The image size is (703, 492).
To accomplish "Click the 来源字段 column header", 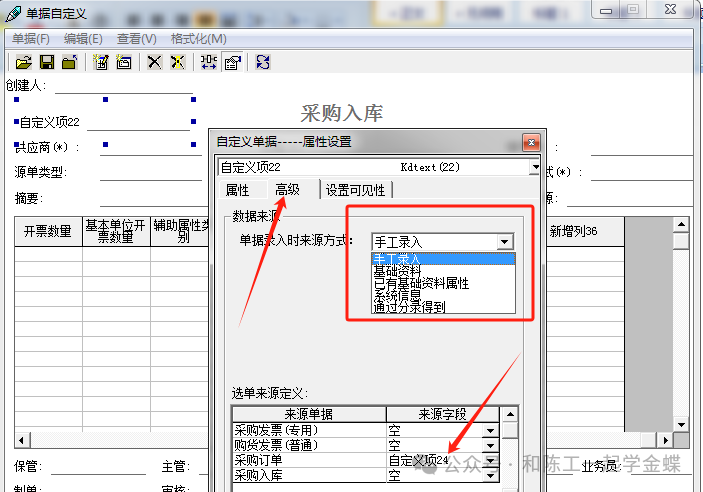I will pyautogui.click(x=443, y=414).
